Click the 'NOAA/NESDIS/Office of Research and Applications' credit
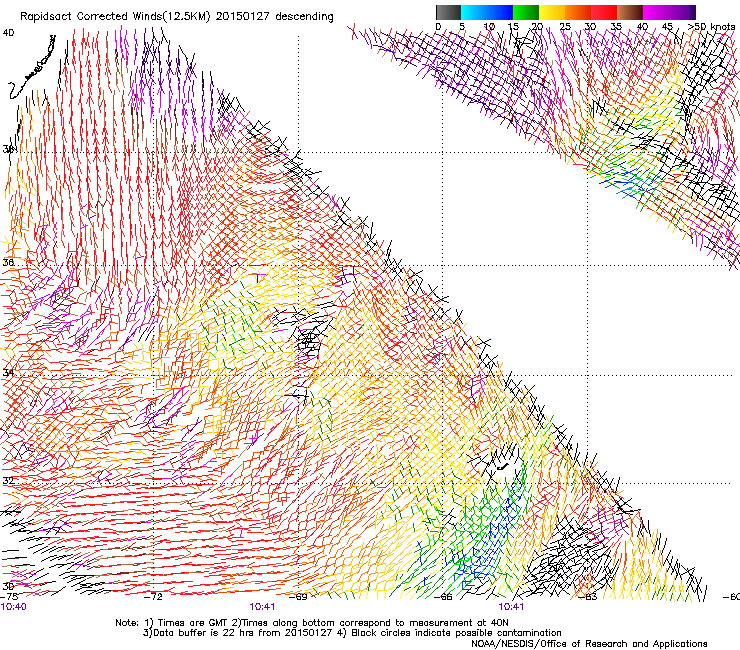The image size is (740, 650). coord(589,644)
